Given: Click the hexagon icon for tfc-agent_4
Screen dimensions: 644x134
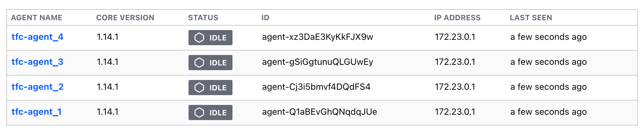Looking at the screenshot, I should 199,38.
